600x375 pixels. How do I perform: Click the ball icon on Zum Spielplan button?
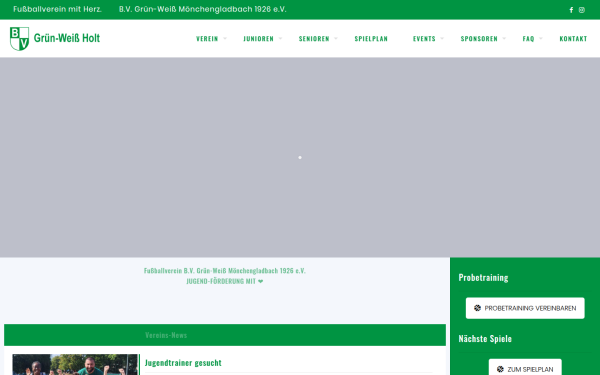pos(500,369)
